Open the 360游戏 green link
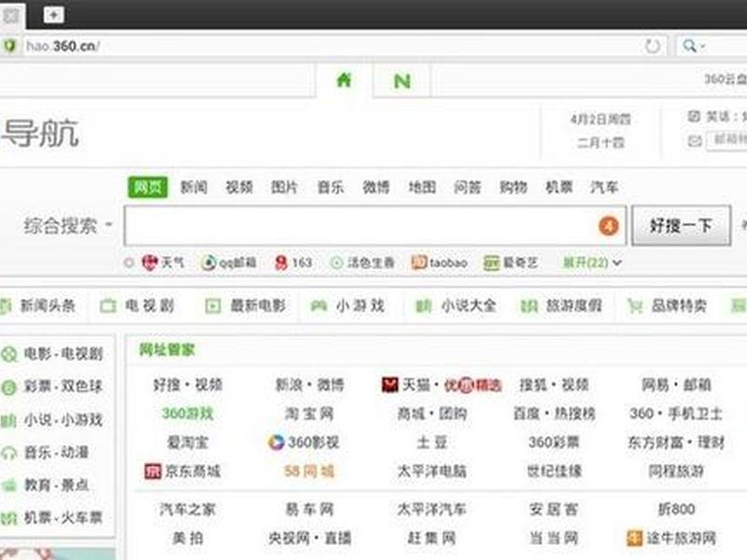The width and height of the screenshot is (747, 560). [188, 413]
